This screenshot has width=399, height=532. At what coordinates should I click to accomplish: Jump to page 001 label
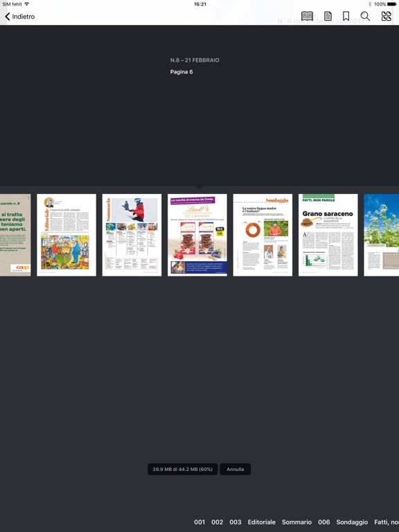(x=199, y=522)
